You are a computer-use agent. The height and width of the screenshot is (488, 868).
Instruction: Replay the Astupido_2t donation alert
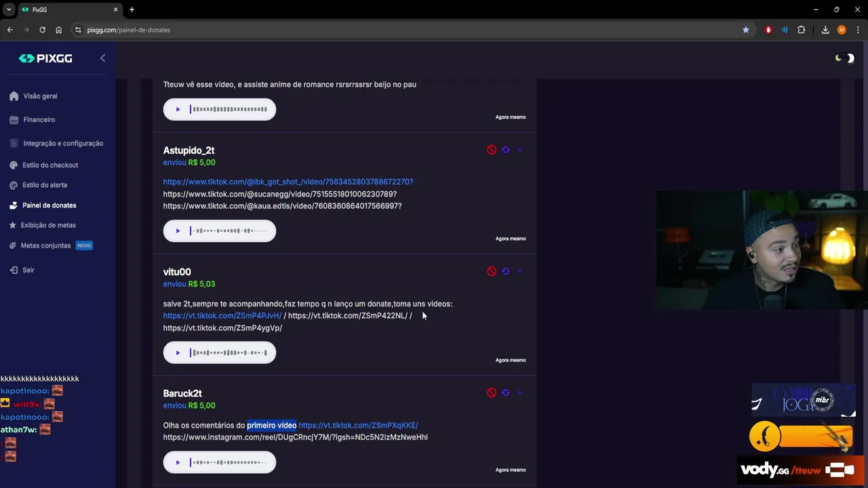506,150
